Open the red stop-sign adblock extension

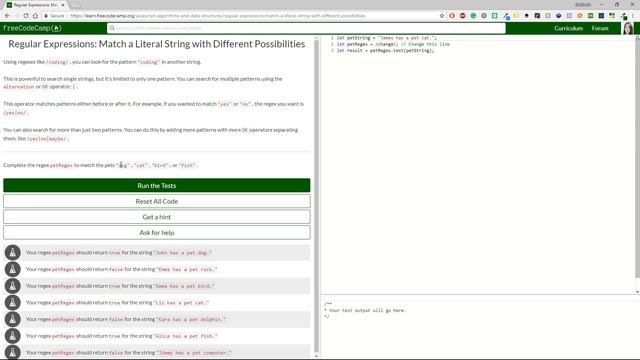pos(462,16)
